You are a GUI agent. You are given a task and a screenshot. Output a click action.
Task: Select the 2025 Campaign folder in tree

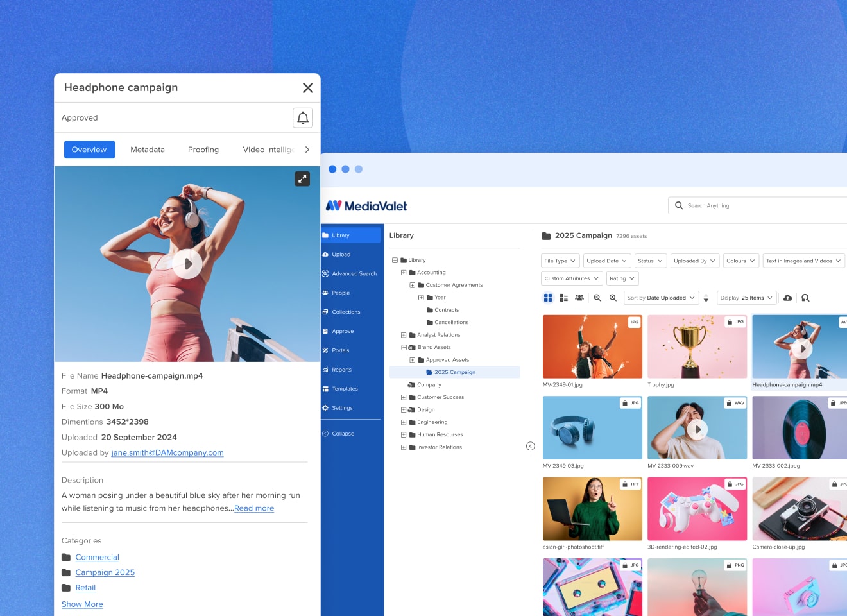(x=454, y=373)
